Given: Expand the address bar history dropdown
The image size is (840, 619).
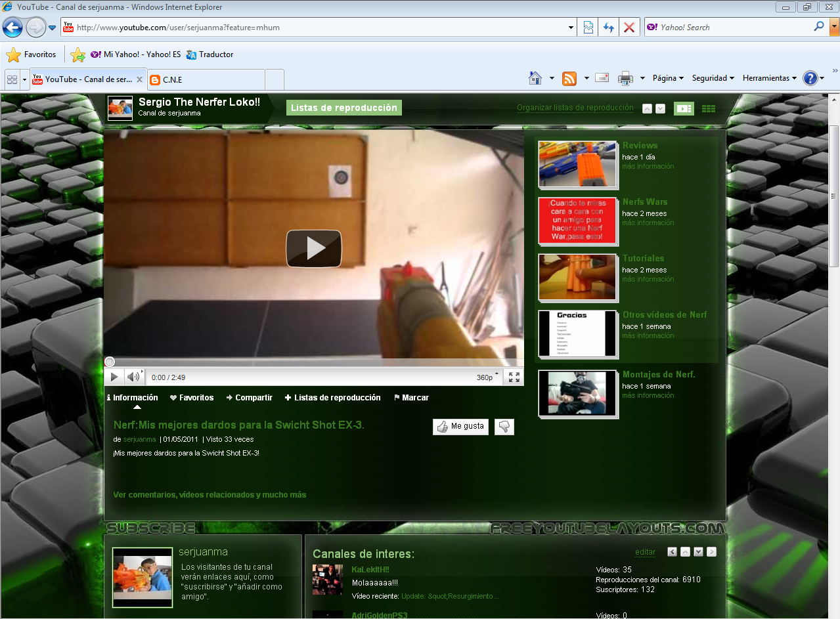Looking at the screenshot, I should click(x=571, y=28).
